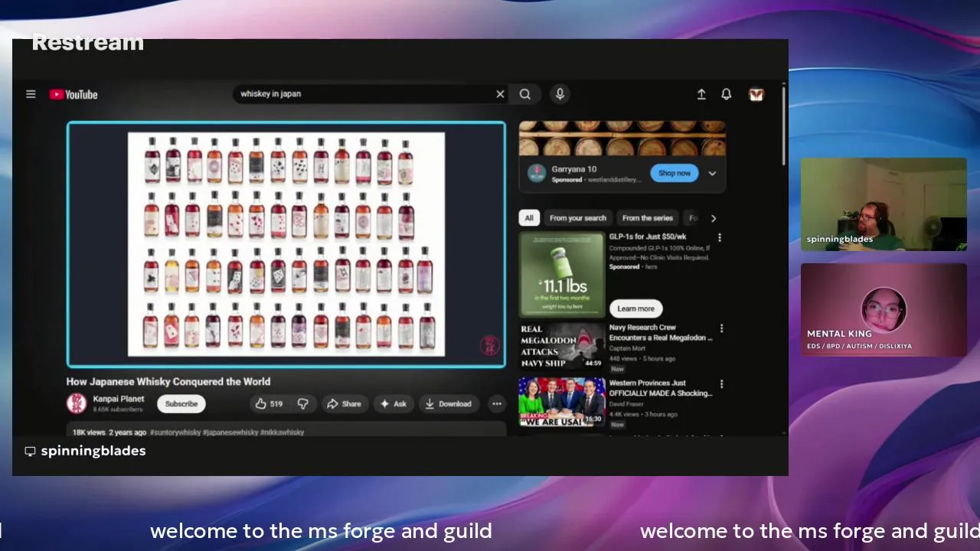
Task: Open Kanpai Planet channel avatar
Action: point(77,403)
